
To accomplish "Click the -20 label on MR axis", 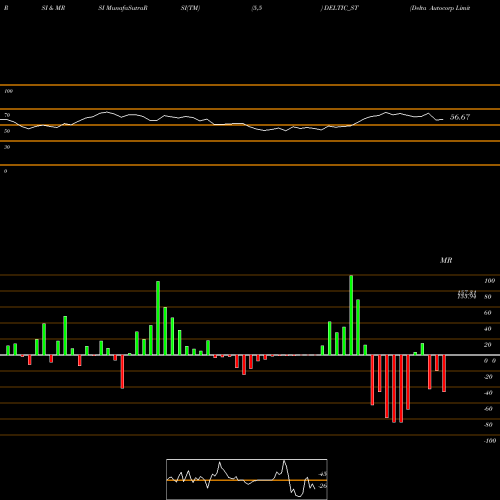I will pyautogui.click(x=488, y=377).
